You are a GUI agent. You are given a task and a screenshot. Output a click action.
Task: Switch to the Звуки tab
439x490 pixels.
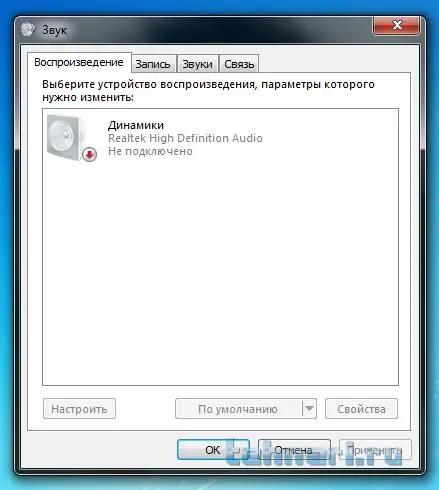pyautogui.click(x=197, y=64)
